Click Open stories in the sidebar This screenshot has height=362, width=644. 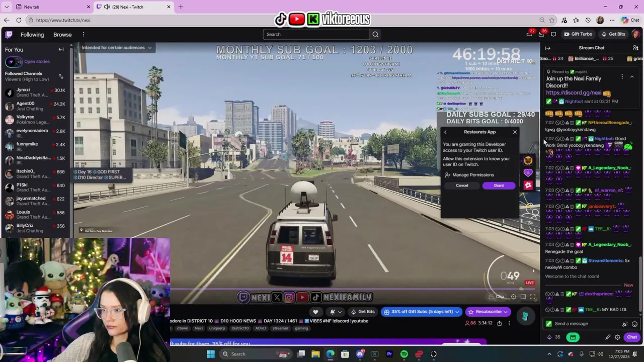click(37, 61)
